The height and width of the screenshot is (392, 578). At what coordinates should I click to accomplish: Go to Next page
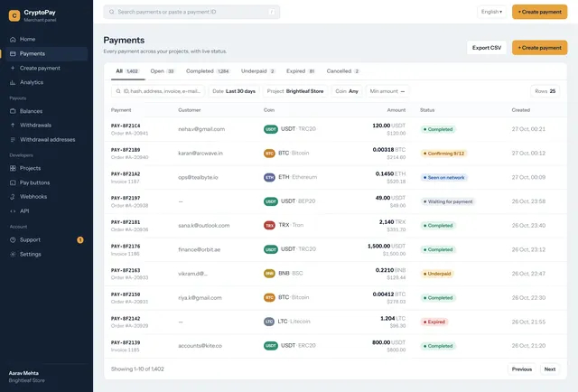(x=550, y=369)
